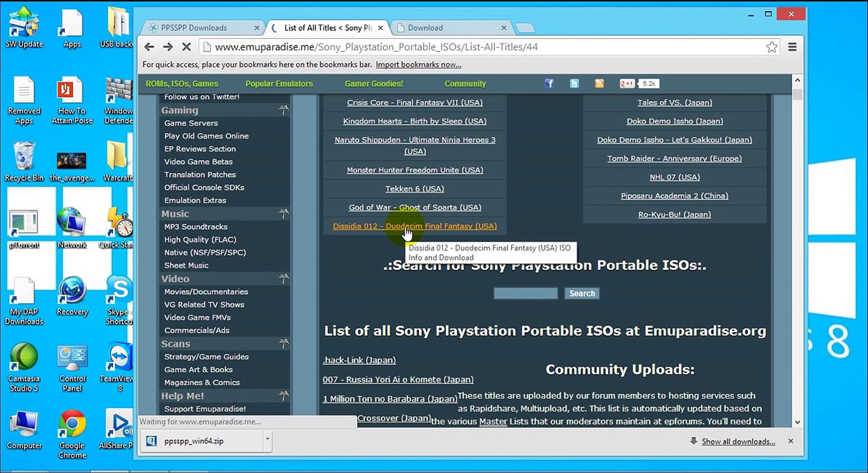Open Magazines & Comics in the sidebar
Viewport: 868px width, 473px height.
click(202, 382)
